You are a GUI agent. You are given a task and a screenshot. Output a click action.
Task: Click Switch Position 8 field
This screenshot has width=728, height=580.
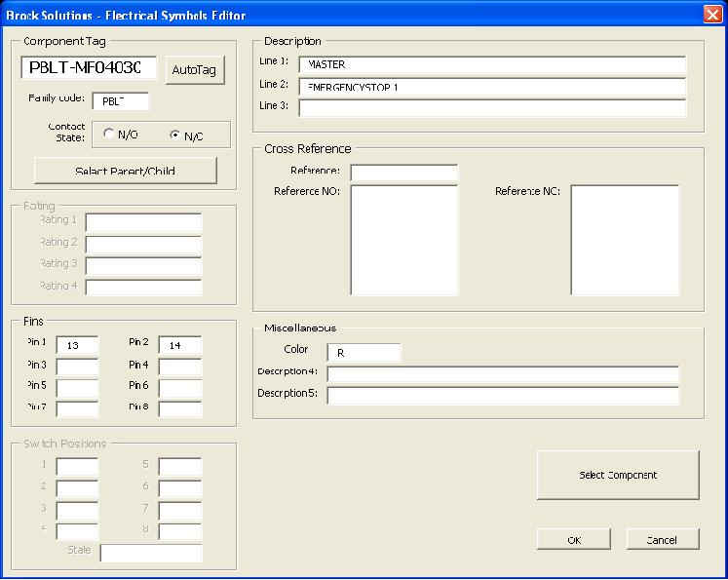(180, 531)
